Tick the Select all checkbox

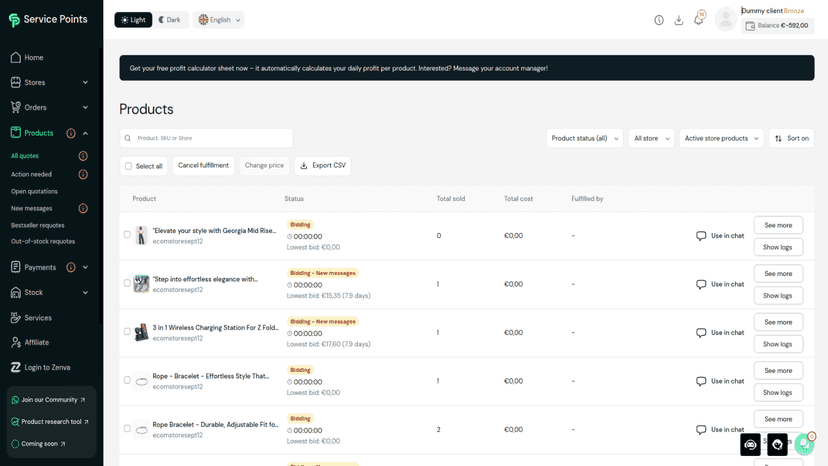[128, 166]
